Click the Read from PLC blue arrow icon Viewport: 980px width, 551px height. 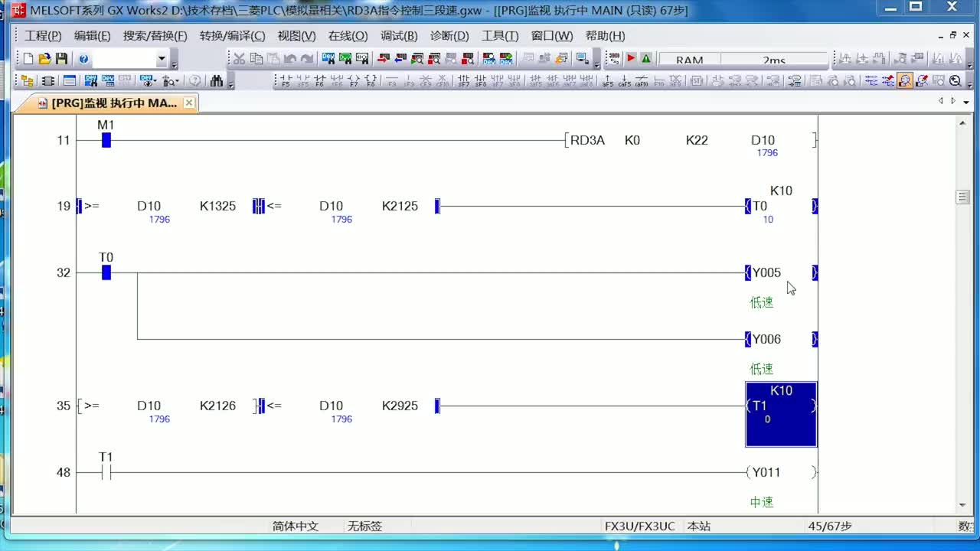400,59
